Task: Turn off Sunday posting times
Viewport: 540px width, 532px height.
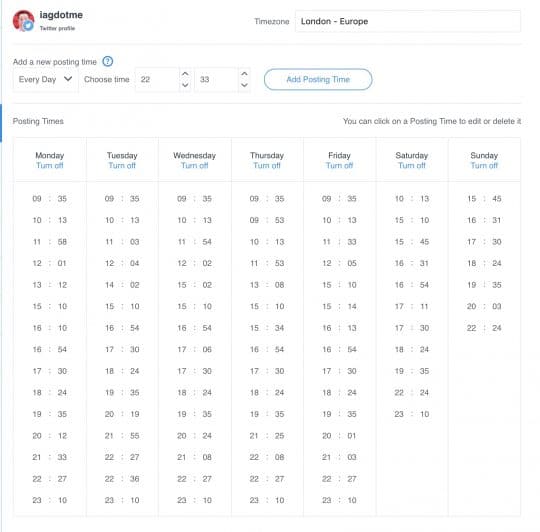Action: coord(484,166)
